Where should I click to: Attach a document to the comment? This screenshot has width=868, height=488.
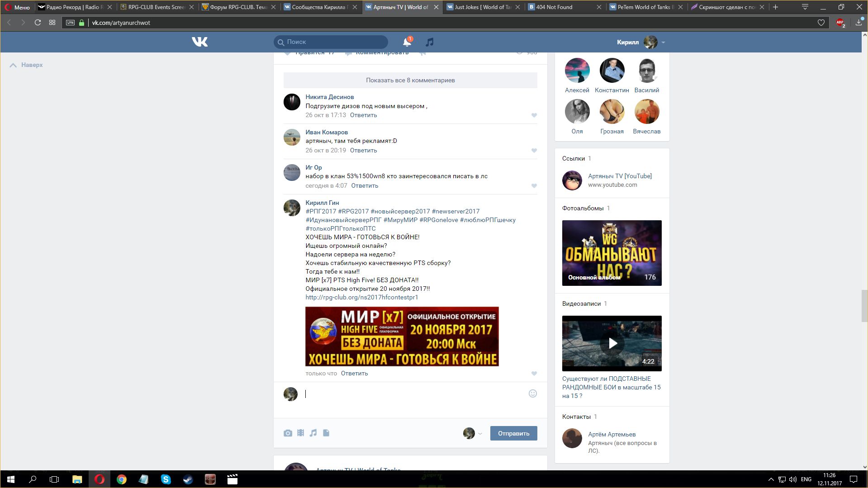(326, 433)
